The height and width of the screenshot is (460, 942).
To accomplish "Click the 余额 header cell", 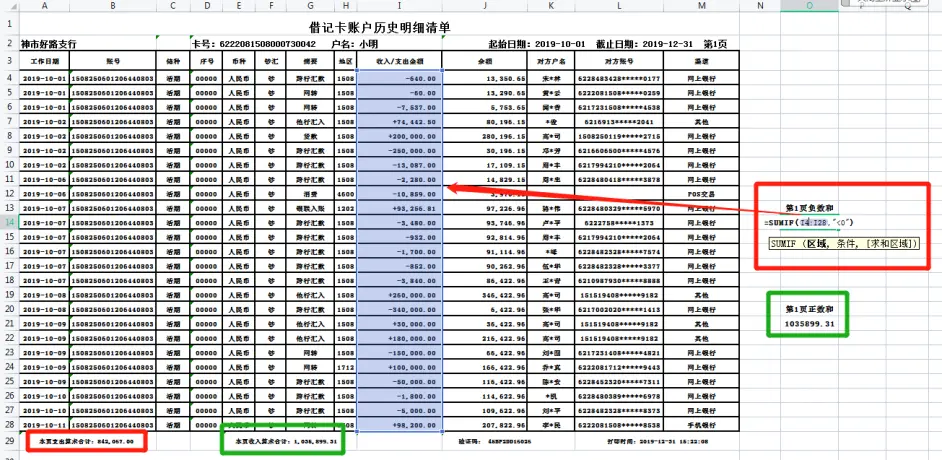I will (485, 61).
